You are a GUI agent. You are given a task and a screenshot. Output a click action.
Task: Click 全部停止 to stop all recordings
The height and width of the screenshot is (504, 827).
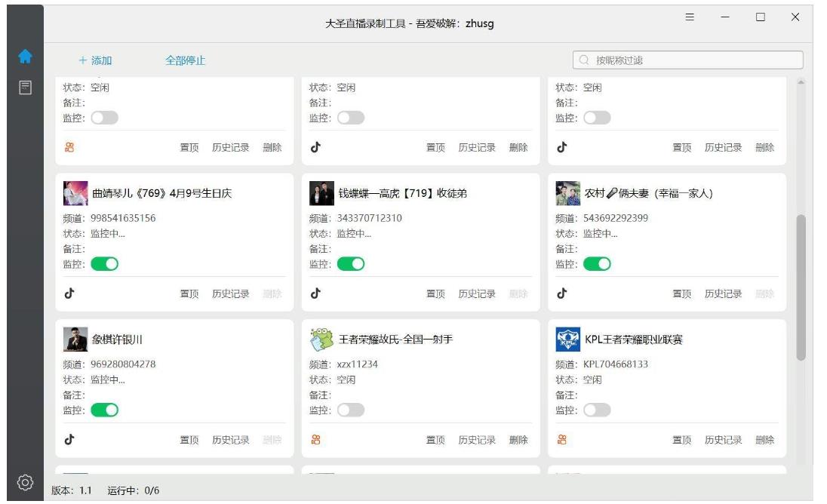pyautogui.click(x=186, y=60)
